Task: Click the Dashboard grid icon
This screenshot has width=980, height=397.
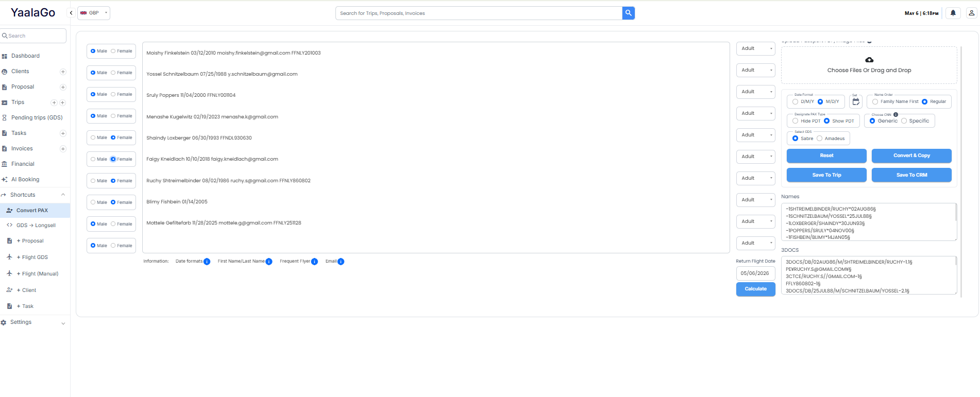Action: point(5,56)
